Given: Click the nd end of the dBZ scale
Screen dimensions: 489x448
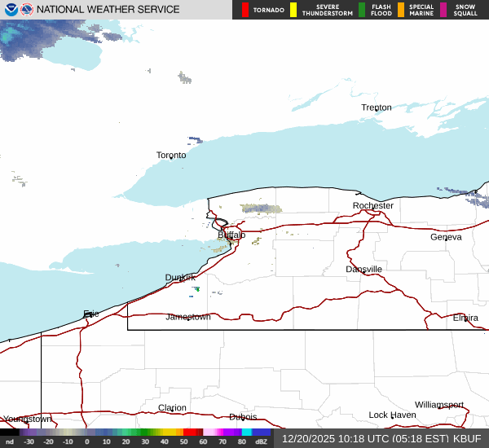Looking at the screenshot, I should tap(9, 441).
